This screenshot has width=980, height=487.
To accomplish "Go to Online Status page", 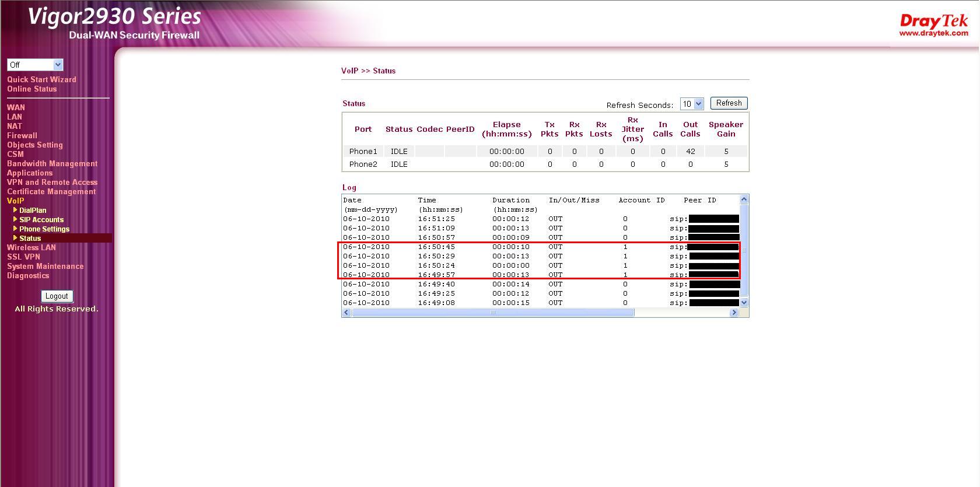I will pyautogui.click(x=32, y=89).
